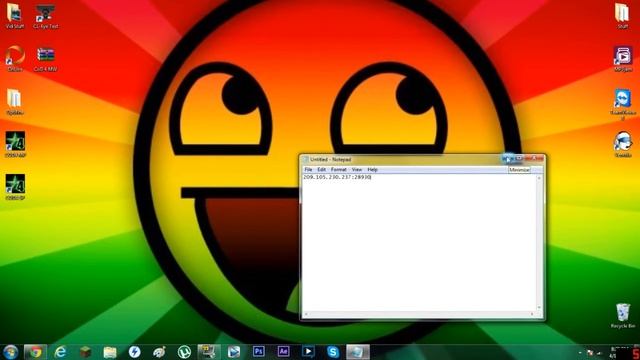Click Notepad vertical scrollbar up arrow
This screenshot has width=640, height=360.
[x=539, y=178]
